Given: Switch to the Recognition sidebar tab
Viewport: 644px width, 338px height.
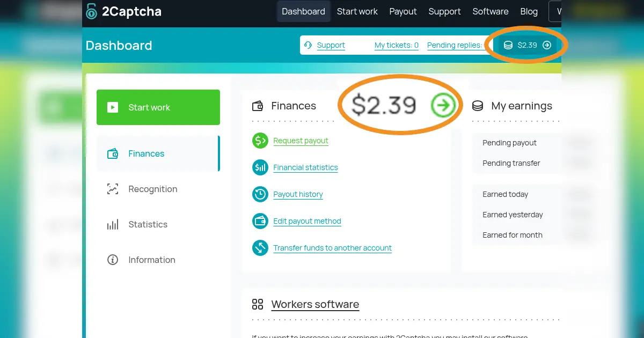Looking at the screenshot, I should click(152, 189).
